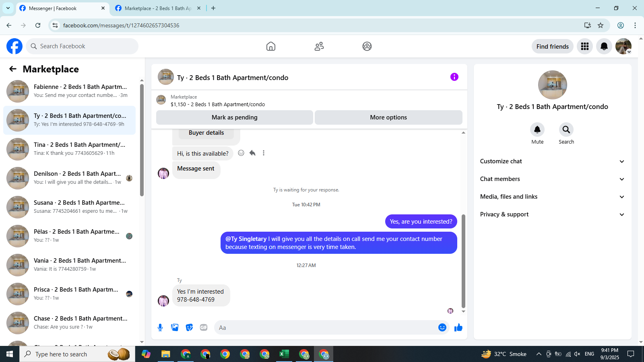Image resolution: width=644 pixels, height=362 pixels.
Task: Expand Chat members section
Action: [552, 179]
